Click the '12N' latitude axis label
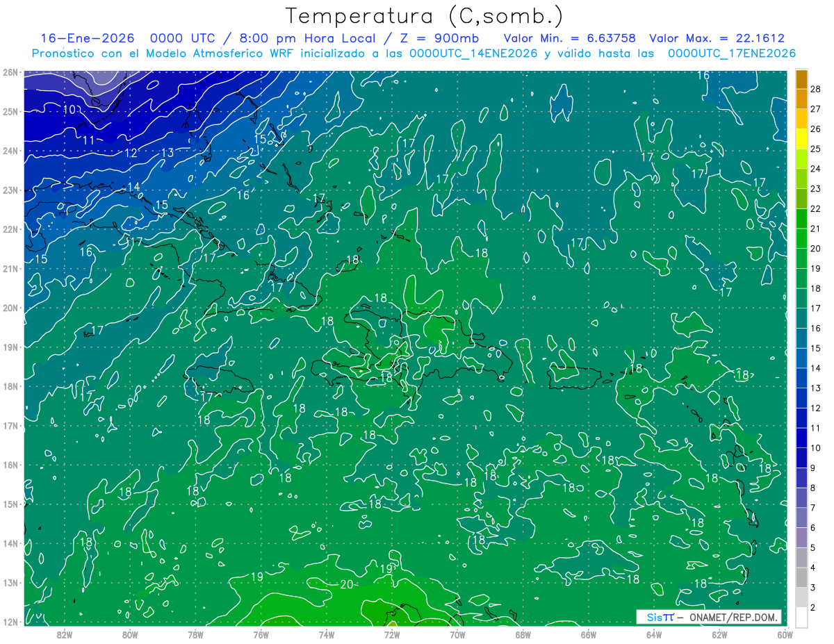 10,622
